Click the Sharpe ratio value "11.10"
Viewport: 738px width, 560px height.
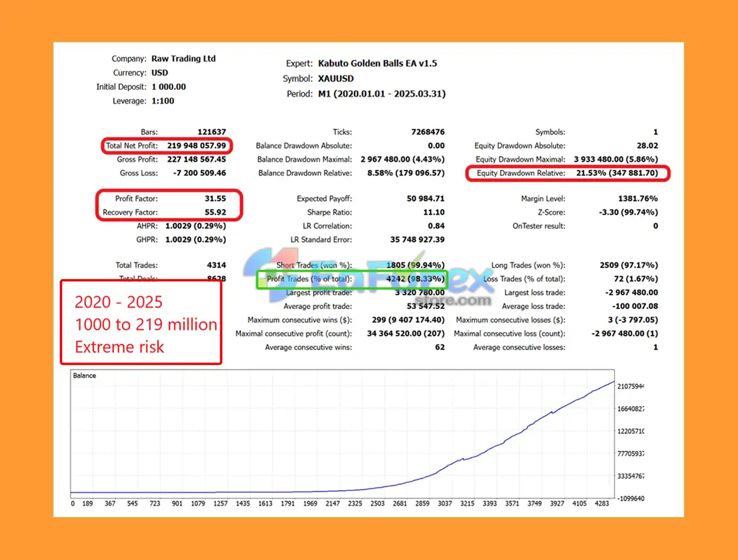click(434, 212)
